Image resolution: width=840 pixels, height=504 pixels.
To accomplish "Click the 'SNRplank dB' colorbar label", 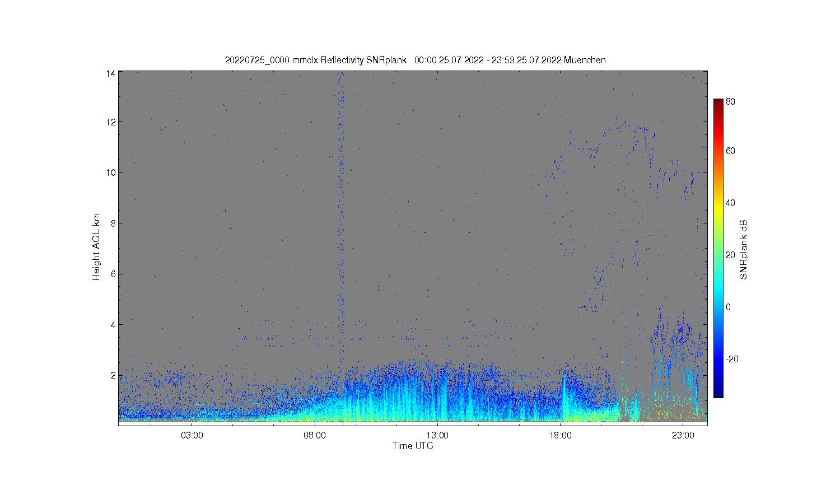I will 743,250.
